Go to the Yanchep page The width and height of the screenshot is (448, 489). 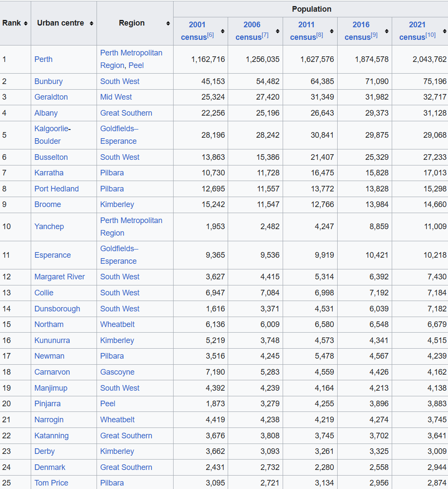point(49,227)
